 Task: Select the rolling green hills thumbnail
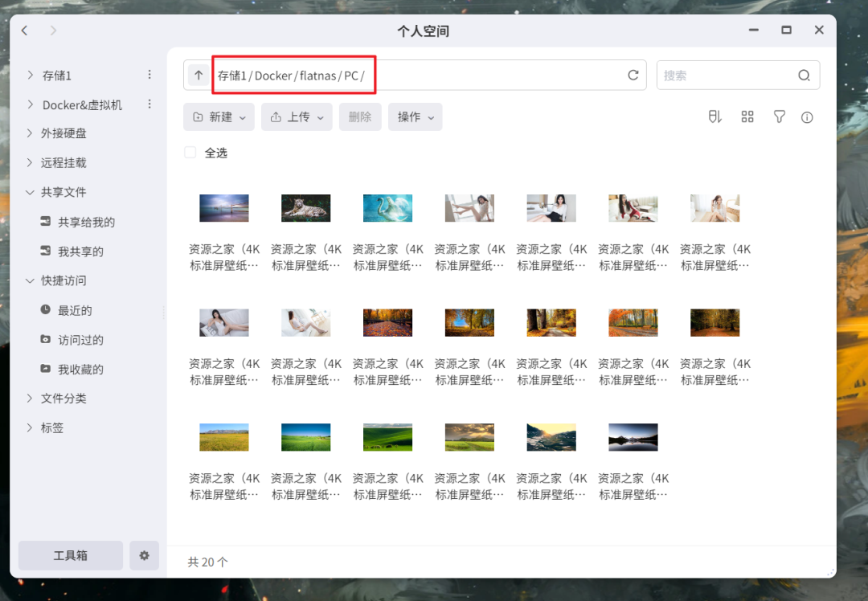coord(387,437)
